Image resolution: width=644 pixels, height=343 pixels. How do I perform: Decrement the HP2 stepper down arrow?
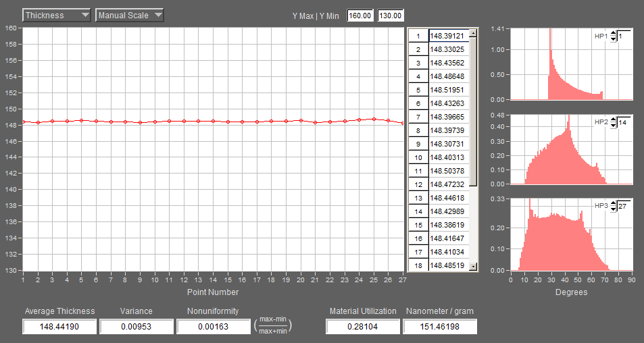point(613,125)
